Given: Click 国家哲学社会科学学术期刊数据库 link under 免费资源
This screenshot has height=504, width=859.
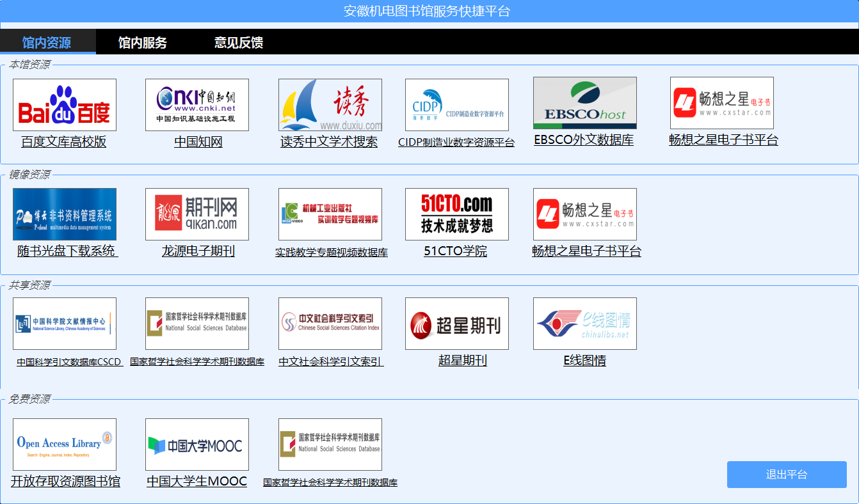Looking at the screenshot, I should (x=330, y=483).
